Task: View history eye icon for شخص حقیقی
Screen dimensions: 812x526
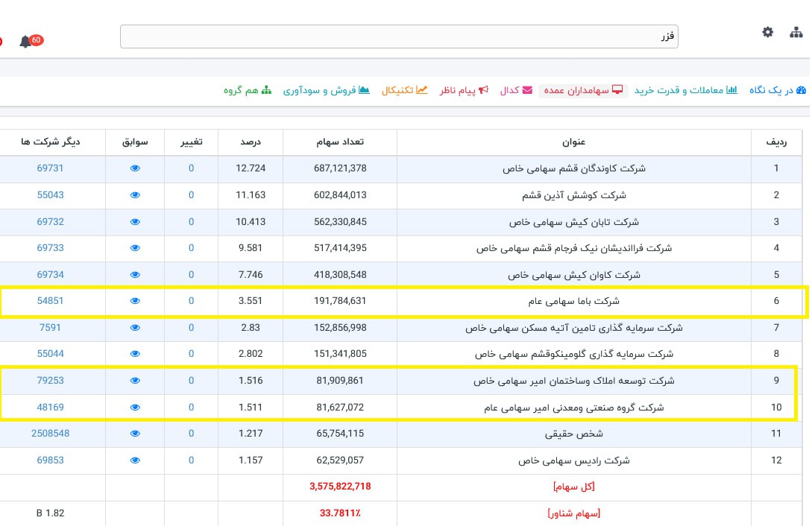Action: pyautogui.click(x=135, y=434)
